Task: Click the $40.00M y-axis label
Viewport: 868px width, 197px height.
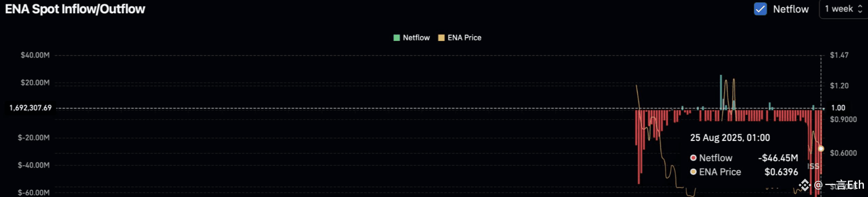Action: [35, 55]
